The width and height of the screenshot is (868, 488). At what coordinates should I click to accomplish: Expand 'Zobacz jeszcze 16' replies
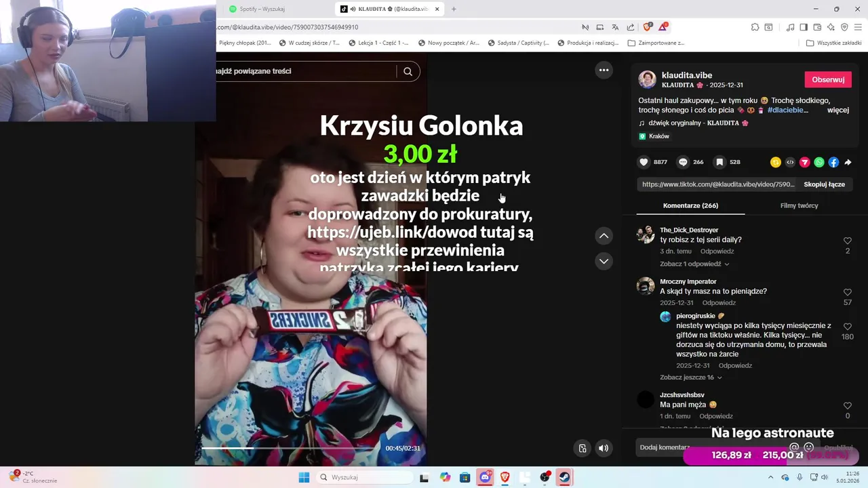pyautogui.click(x=690, y=378)
